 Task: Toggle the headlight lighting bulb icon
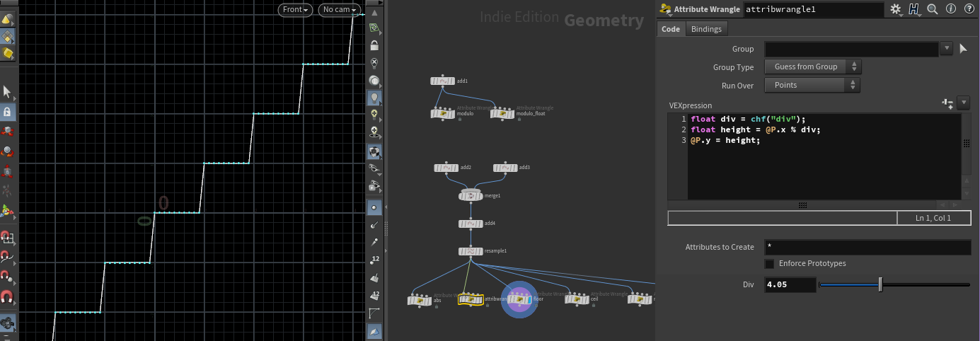(x=374, y=98)
